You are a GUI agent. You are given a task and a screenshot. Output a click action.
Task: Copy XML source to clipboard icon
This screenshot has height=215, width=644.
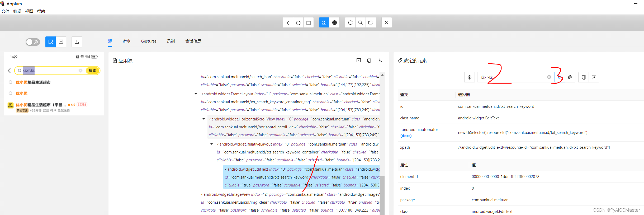click(369, 60)
